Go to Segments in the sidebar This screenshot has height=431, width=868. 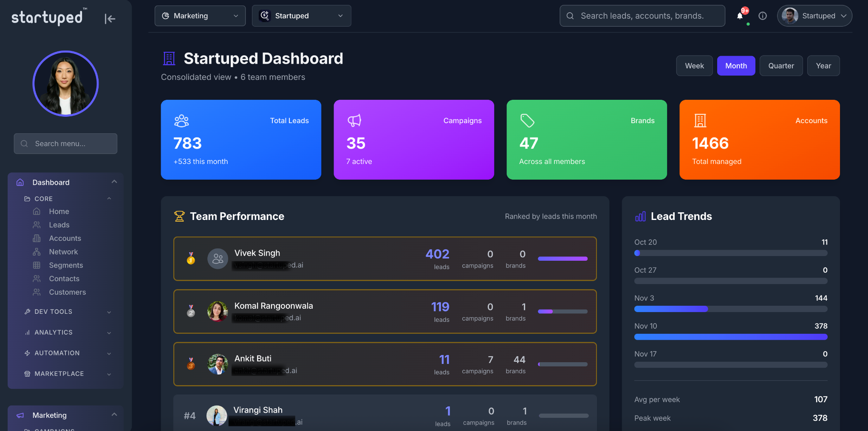click(x=66, y=265)
